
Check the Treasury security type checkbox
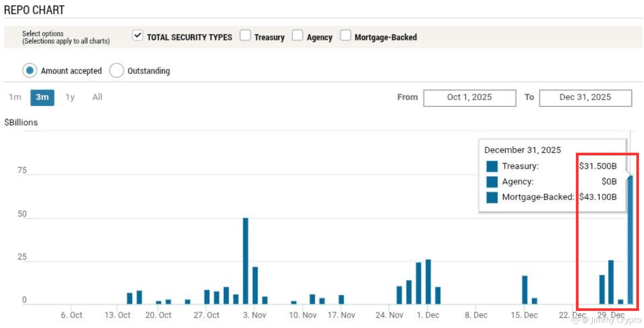[x=245, y=35]
